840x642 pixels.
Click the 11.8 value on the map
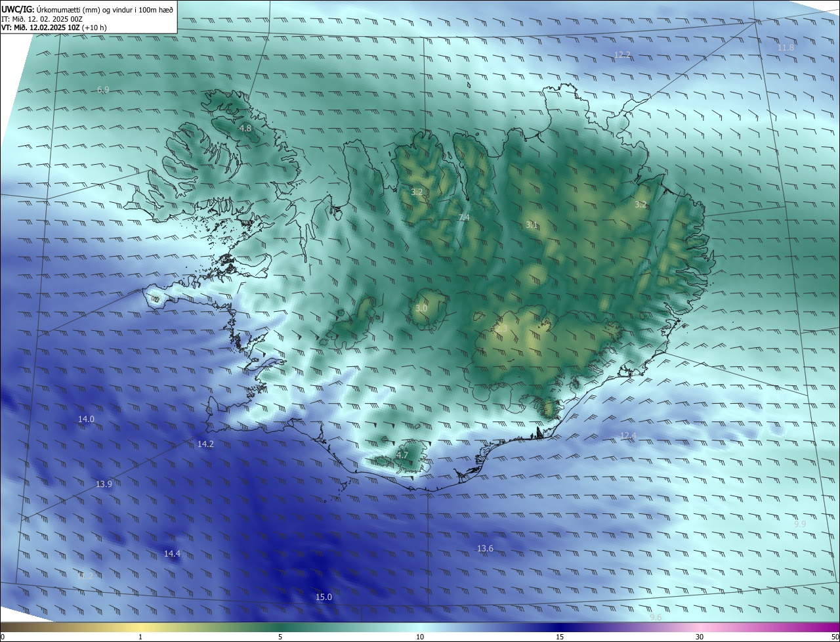coord(786,47)
